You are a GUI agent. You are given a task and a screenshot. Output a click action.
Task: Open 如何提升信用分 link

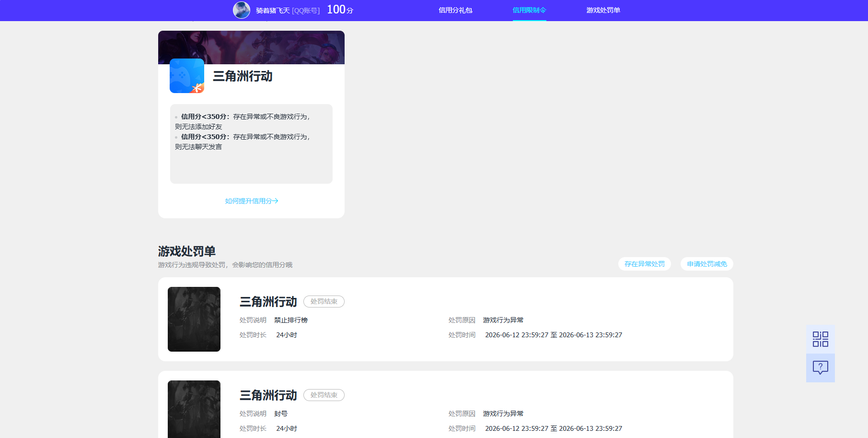[252, 201]
